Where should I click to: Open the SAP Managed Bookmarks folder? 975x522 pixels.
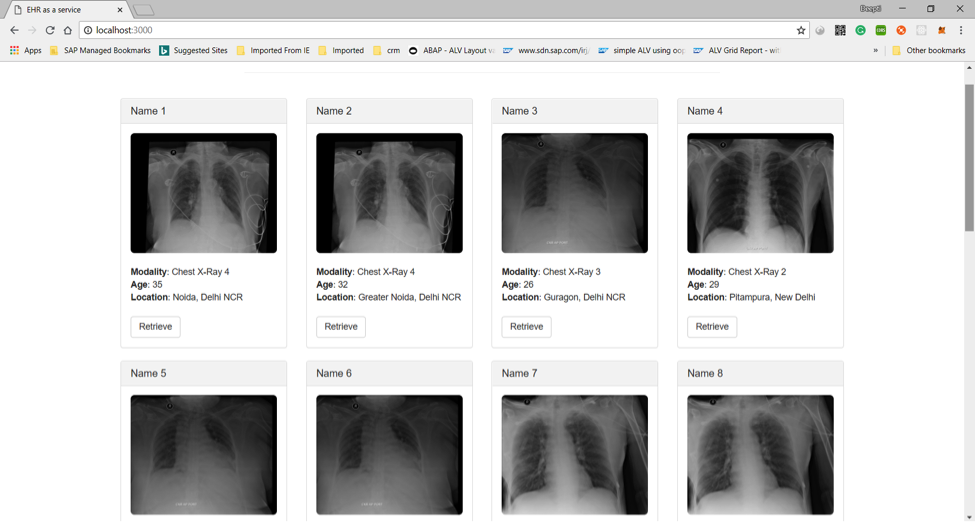click(100, 50)
